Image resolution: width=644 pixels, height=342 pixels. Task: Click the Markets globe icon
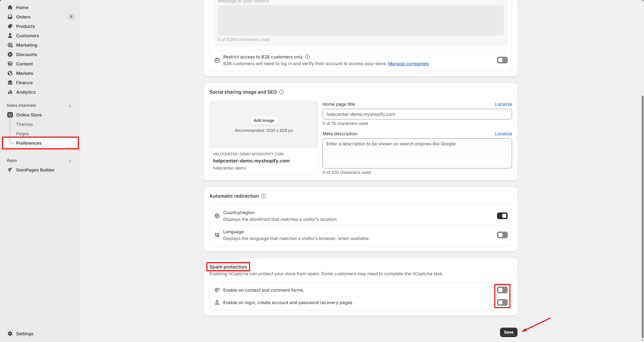tap(10, 73)
